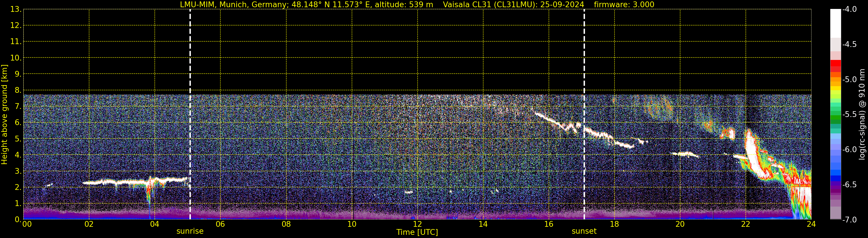Click the 'log(rc-signal) @ 910 nm' colorbar label
Image resolution: width=868 pixels, height=238 pixels.
pyautogui.click(x=862, y=114)
